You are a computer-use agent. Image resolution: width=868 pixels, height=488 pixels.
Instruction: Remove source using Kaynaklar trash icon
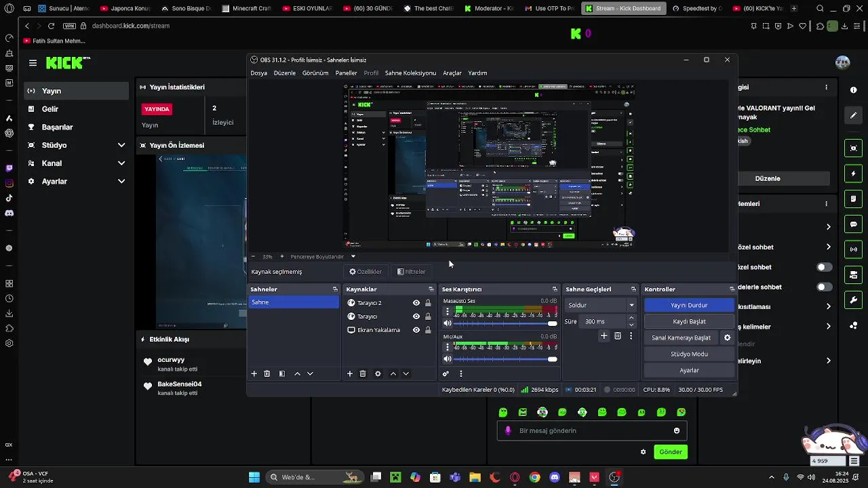363,373
